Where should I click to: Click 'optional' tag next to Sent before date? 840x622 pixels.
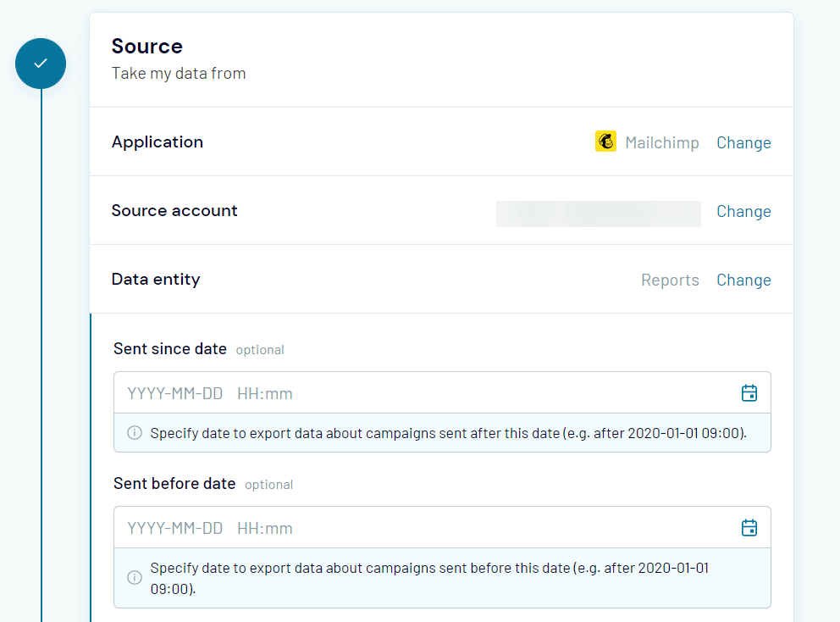point(269,485)
